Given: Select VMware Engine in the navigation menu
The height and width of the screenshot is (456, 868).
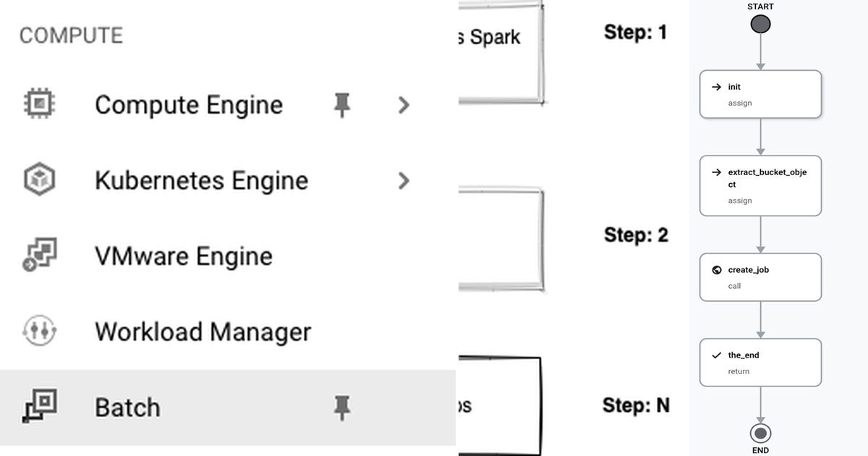Looking at the screenshot, I should pyautogui.click(x=182, y=256).
